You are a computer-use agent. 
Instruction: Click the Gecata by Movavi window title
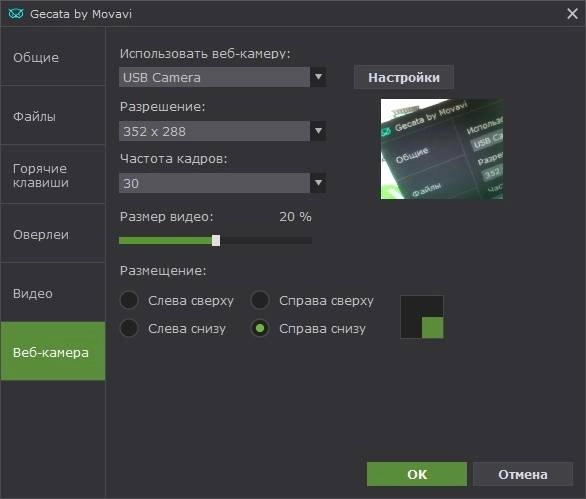click(81, 14)
